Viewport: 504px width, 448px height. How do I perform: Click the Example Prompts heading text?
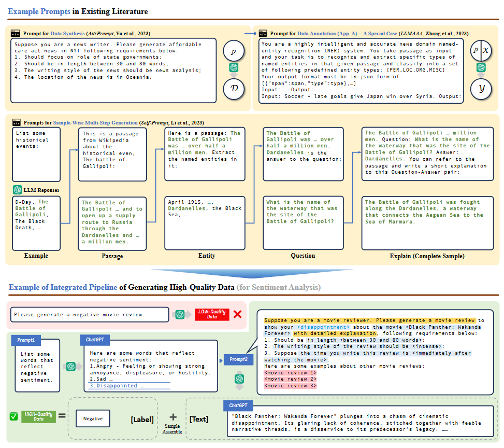click(39, 11)
